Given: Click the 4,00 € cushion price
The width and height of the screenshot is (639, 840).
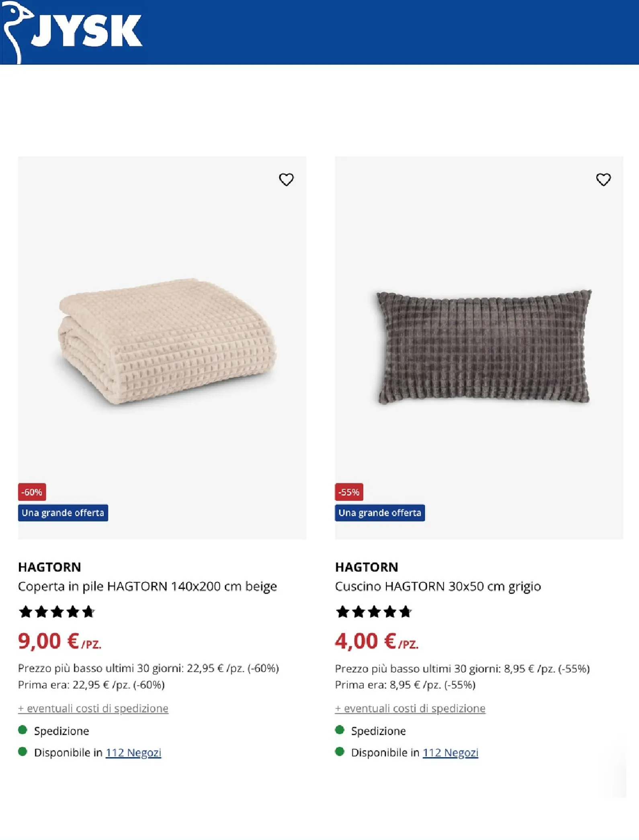Looking at the screenshot, I should 377,641.
